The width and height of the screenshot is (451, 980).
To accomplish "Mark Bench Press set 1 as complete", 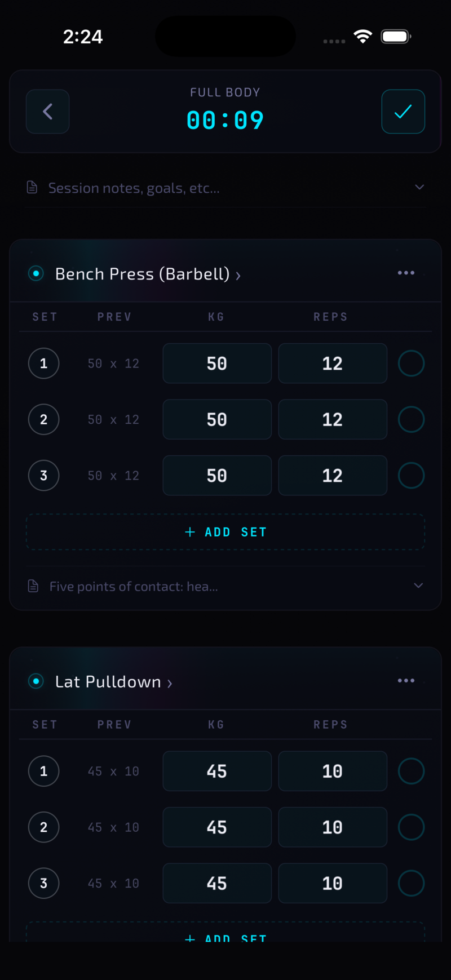I will [411, 363].
